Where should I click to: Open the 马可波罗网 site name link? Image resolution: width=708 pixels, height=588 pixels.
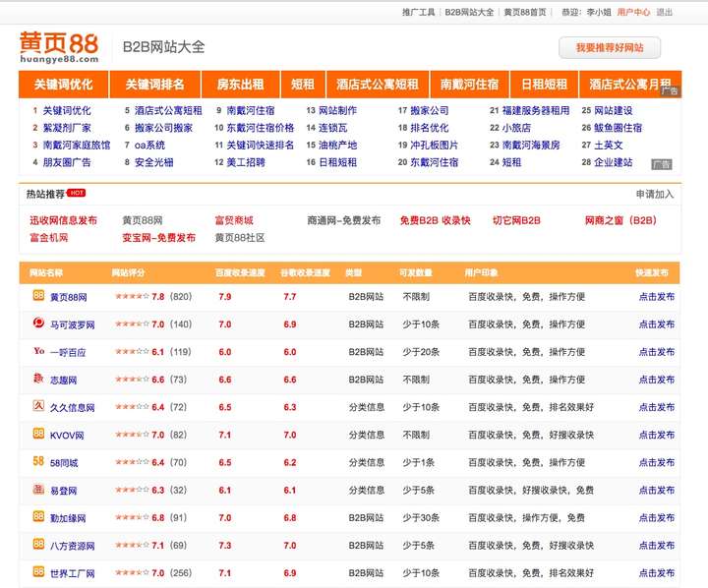pyautogui.click(x=72, y=324)
